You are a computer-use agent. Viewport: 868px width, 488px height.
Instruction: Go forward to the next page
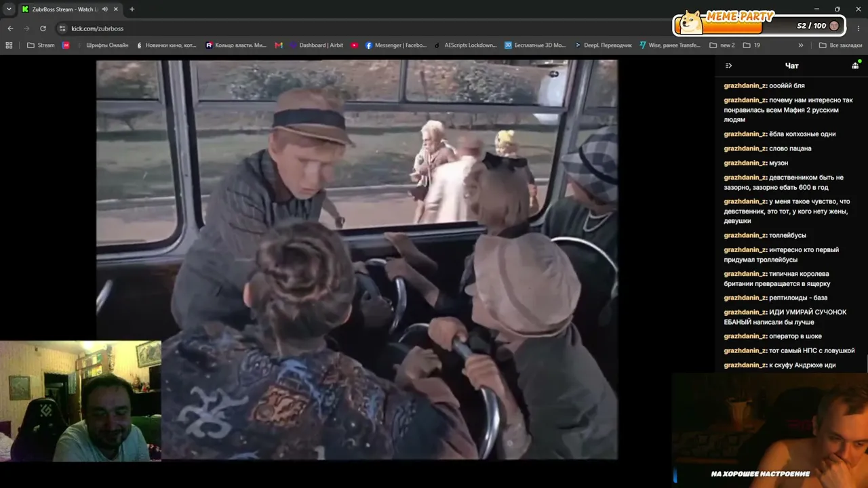pyautogui.click(x=26, y=28)
